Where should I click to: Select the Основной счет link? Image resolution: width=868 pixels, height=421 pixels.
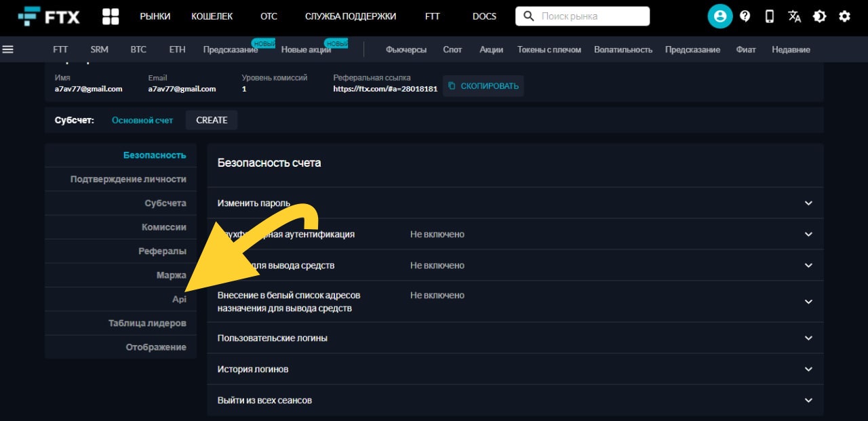coord(142,119)
